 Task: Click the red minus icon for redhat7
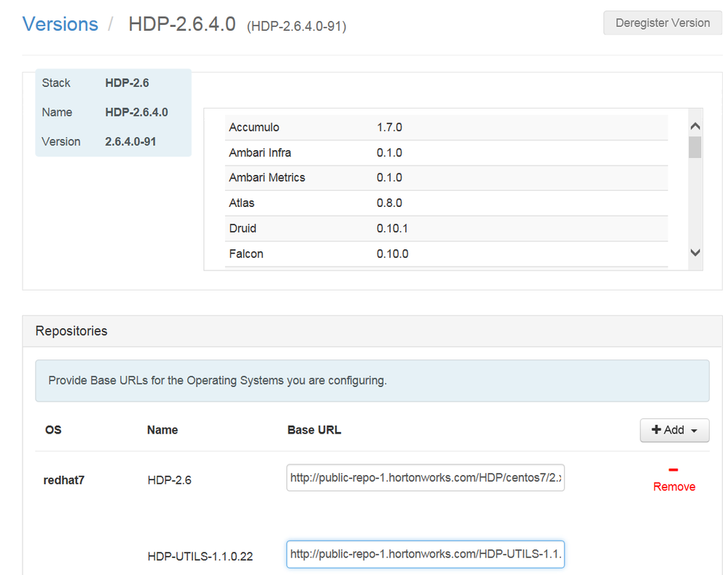673,470
